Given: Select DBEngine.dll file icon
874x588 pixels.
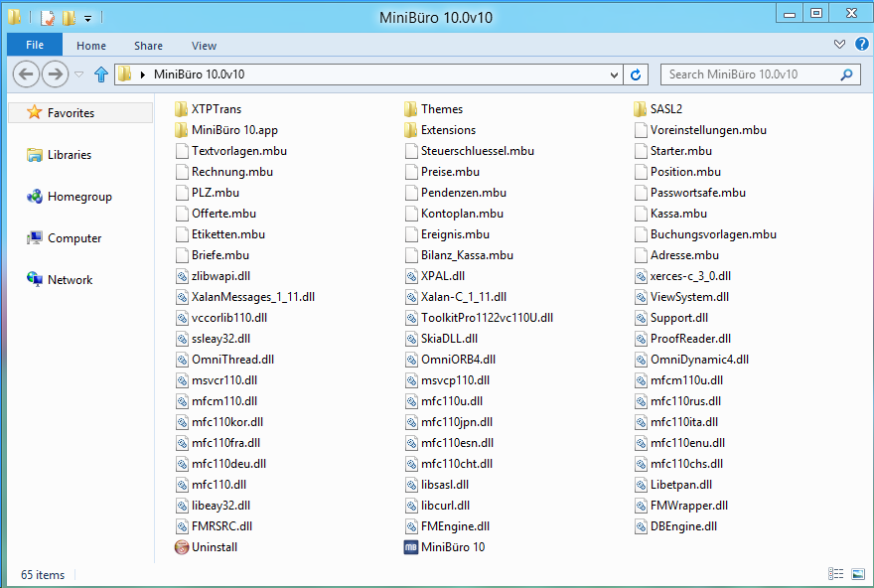Looking at the screenshot, I should [641, 526].
